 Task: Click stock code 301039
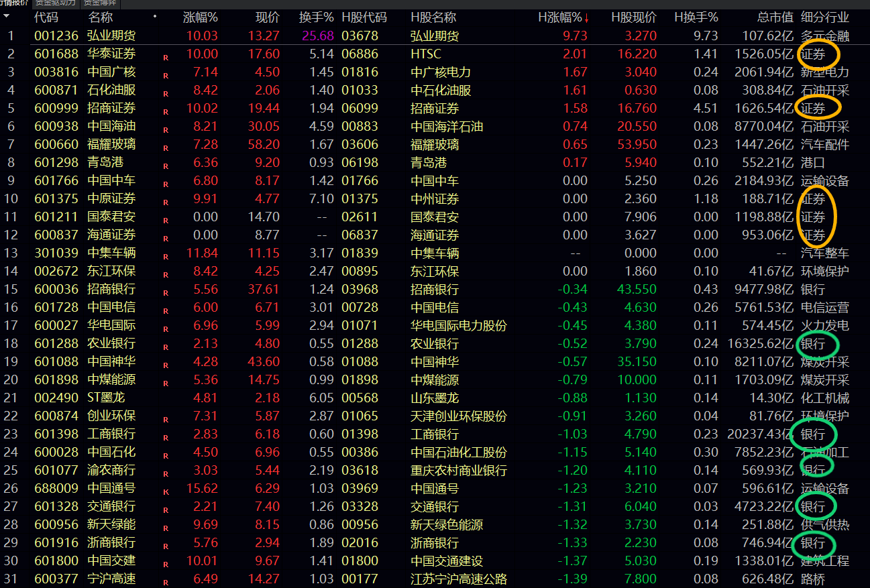[x=56, y=253]
